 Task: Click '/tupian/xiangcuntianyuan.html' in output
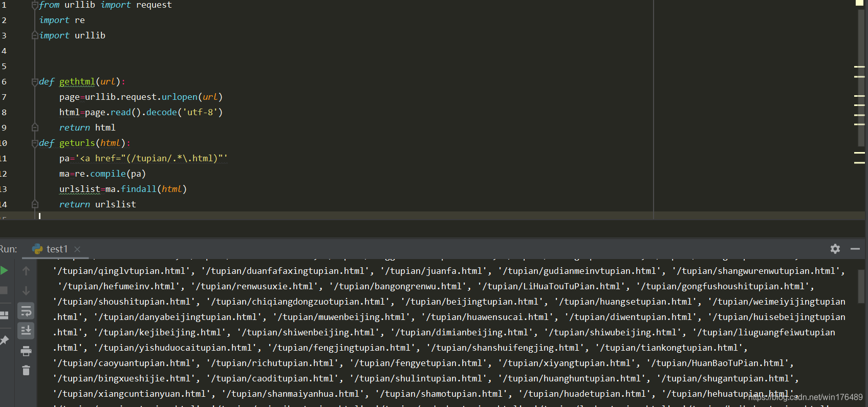(132, 394)
